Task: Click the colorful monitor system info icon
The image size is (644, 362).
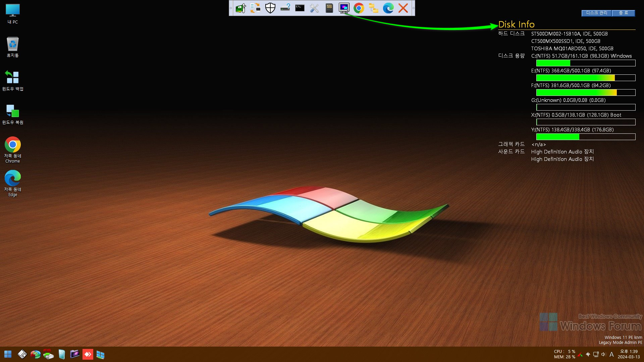Action: [x=344, y=8]
